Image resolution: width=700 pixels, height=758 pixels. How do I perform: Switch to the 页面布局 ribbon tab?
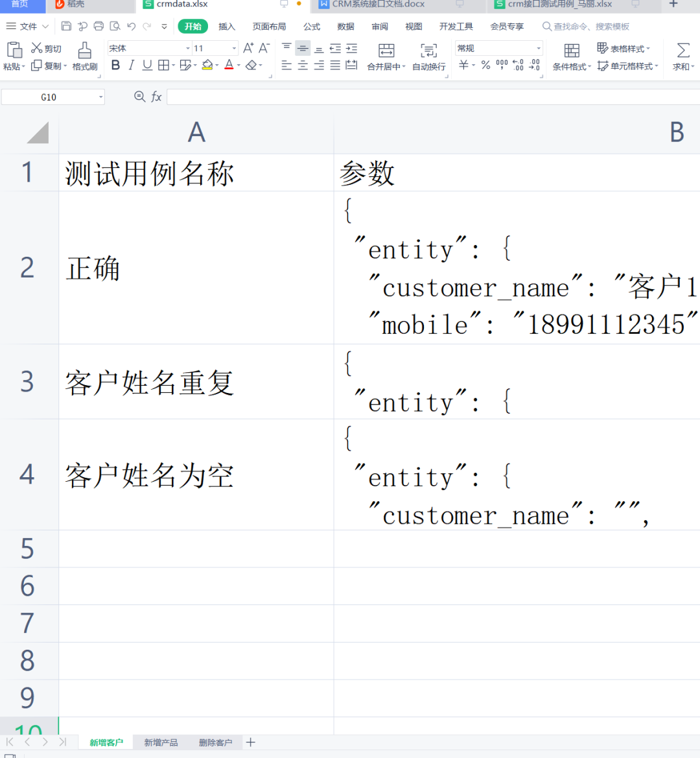pyautogui.click(x=269, y=27)
